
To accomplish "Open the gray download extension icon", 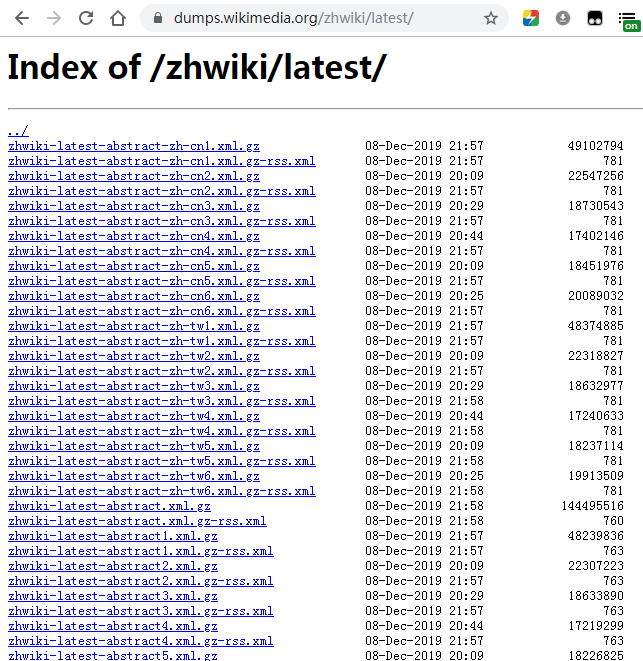I will tap(563, 18).
